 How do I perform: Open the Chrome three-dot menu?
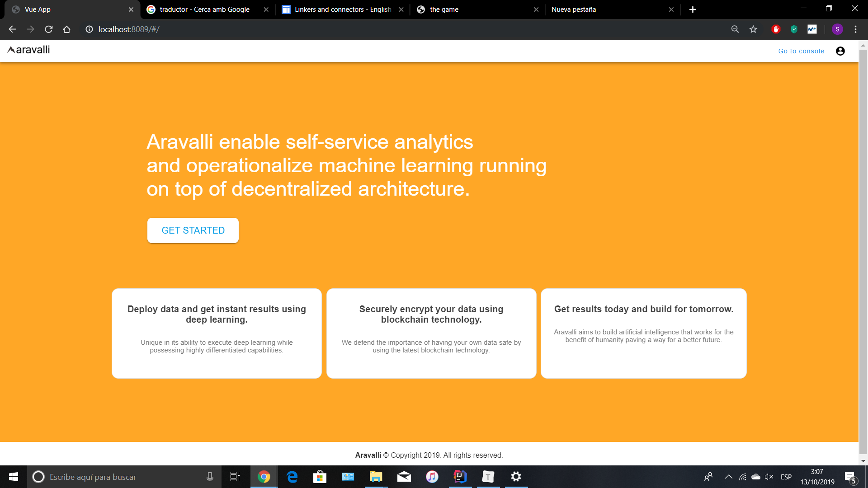click(855, 29)
